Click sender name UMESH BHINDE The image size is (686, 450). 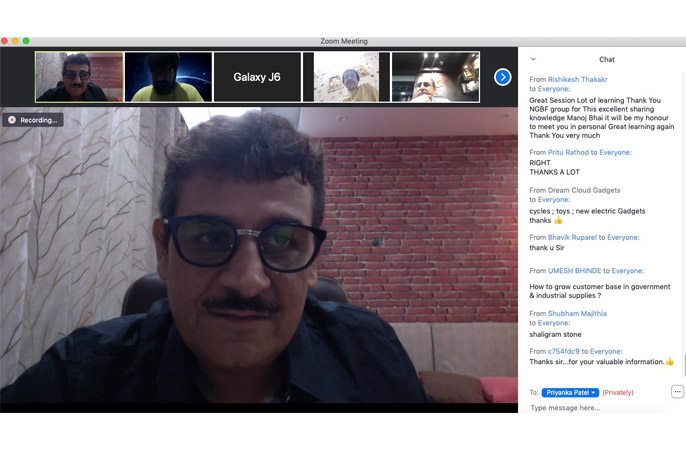(x=574, y=271)
